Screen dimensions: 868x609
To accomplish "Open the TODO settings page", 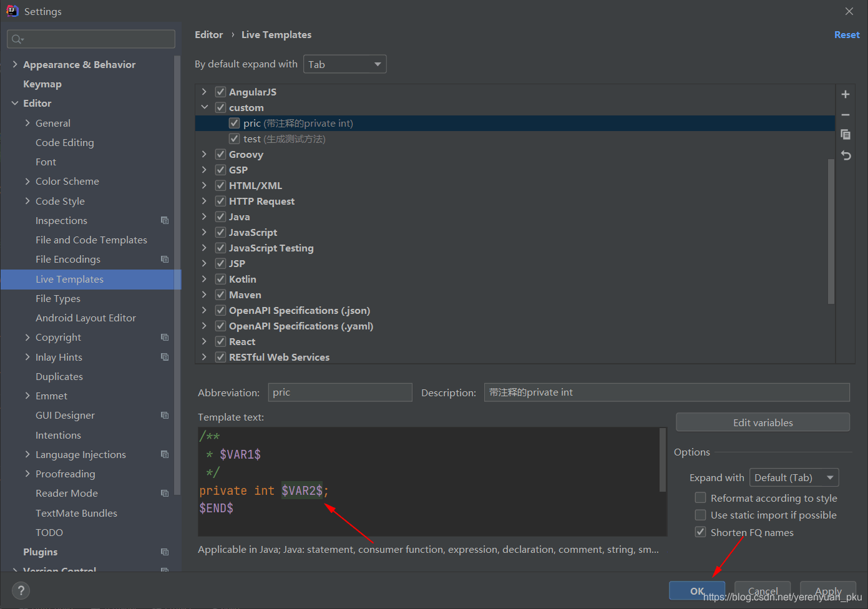I will click(x=49, y=532).
